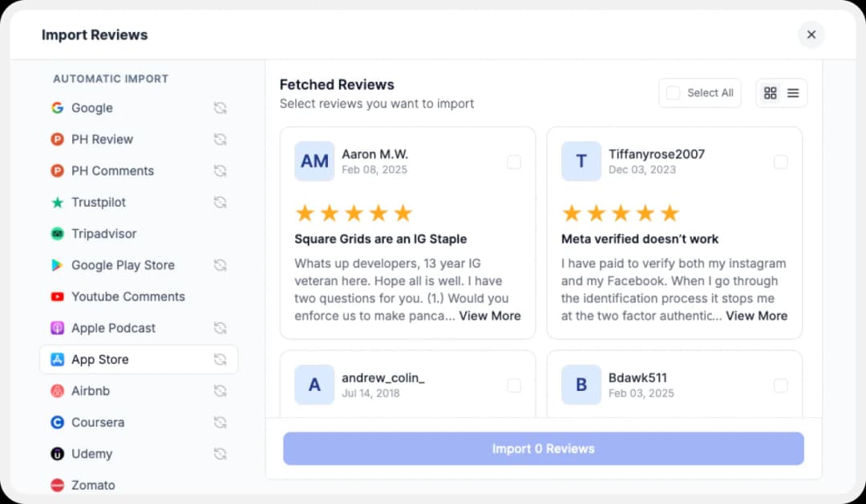Click Tiffanyrose2007's avatar initial
This screenshot has width=866, height=504.
(x=581, y=161)
